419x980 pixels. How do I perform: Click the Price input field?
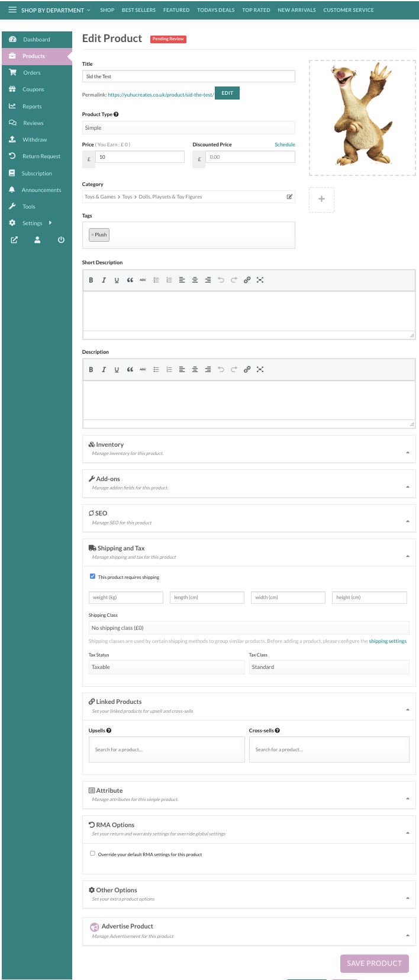coord(140,157)
